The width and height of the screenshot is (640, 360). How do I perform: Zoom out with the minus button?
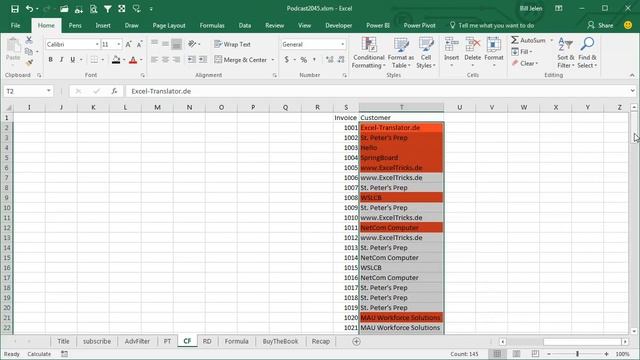[549, 354]
